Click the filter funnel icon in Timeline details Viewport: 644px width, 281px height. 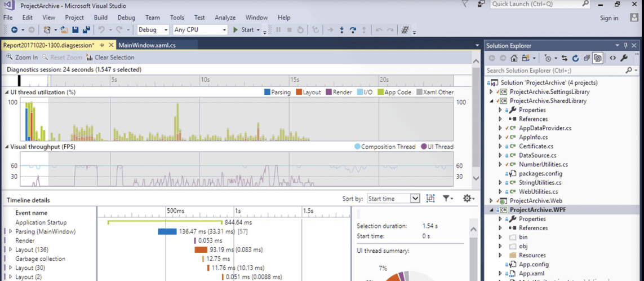coord(446,198)
